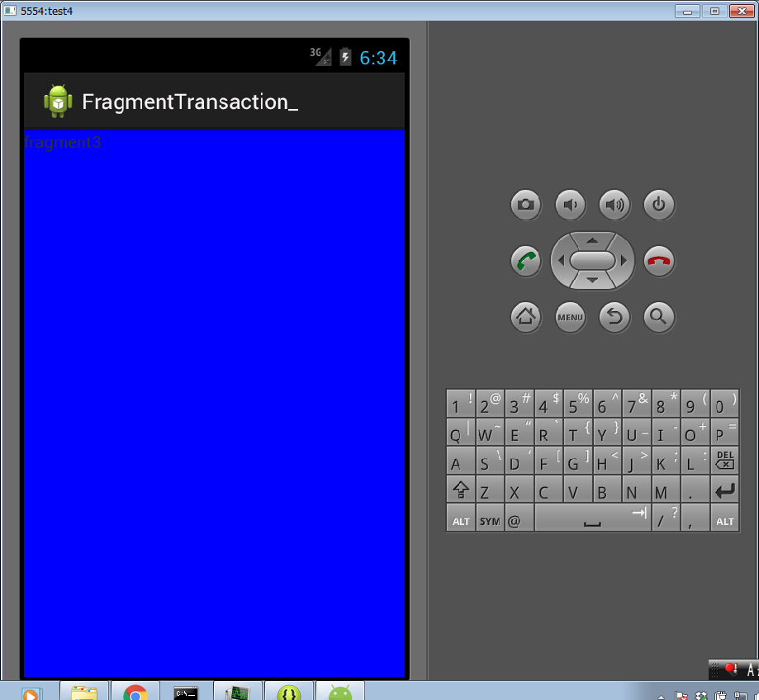Click the right ALT key
This screenshot has height=700, width=759.
tap(724, 518)
